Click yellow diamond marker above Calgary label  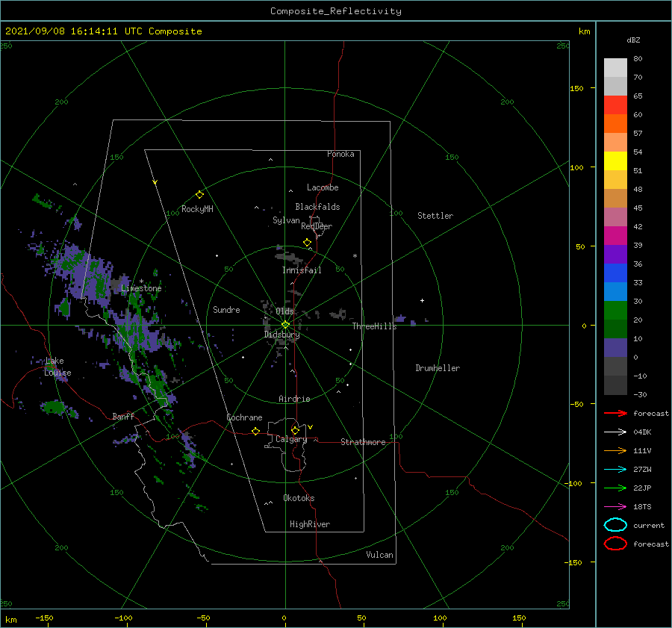pos(295,430)
